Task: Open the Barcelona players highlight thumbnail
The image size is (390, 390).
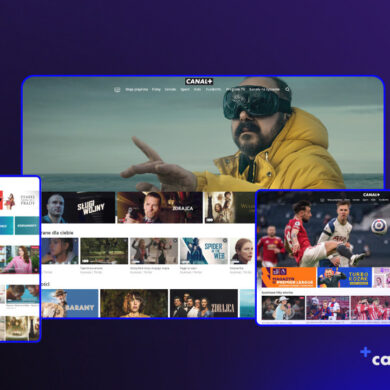Action: pos(328,308)
